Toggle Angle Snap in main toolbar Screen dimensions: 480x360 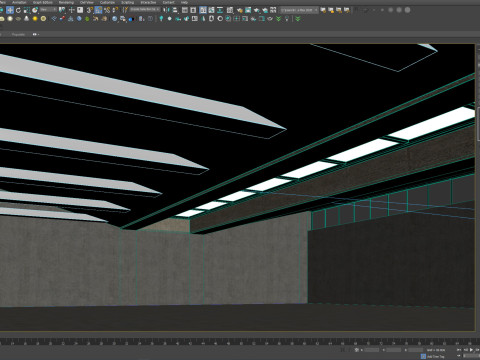[x=98, y=10]
